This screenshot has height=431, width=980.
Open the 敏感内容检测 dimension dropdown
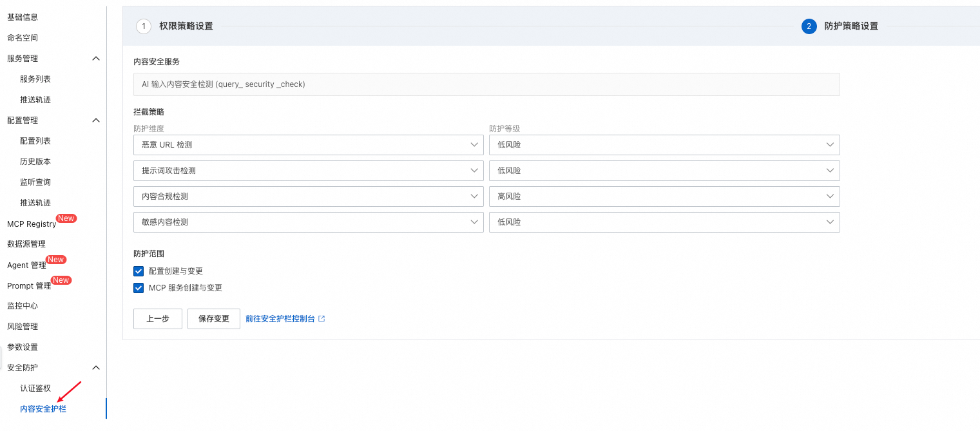309,222
